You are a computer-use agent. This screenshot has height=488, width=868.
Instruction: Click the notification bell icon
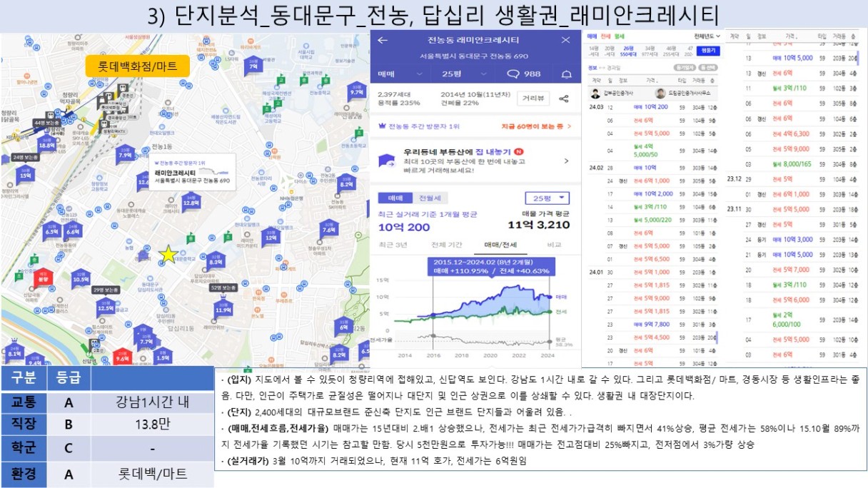(x=567, y=73)
